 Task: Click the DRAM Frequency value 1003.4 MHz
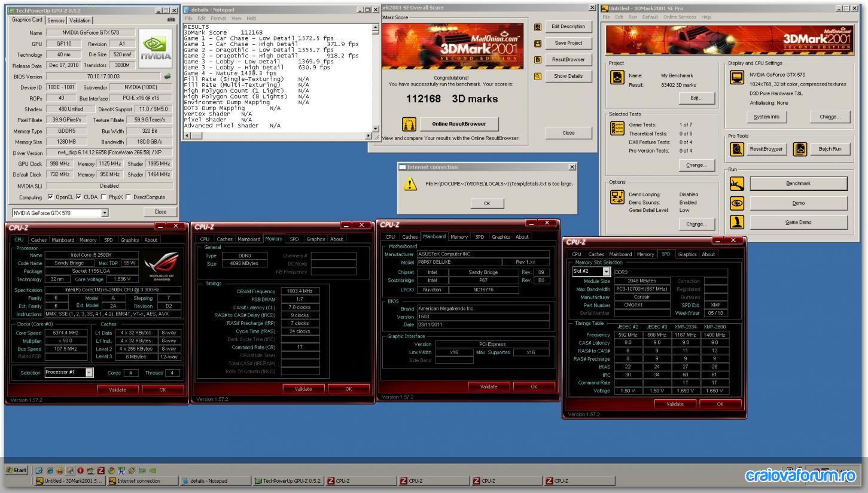(x=299, y=291)
